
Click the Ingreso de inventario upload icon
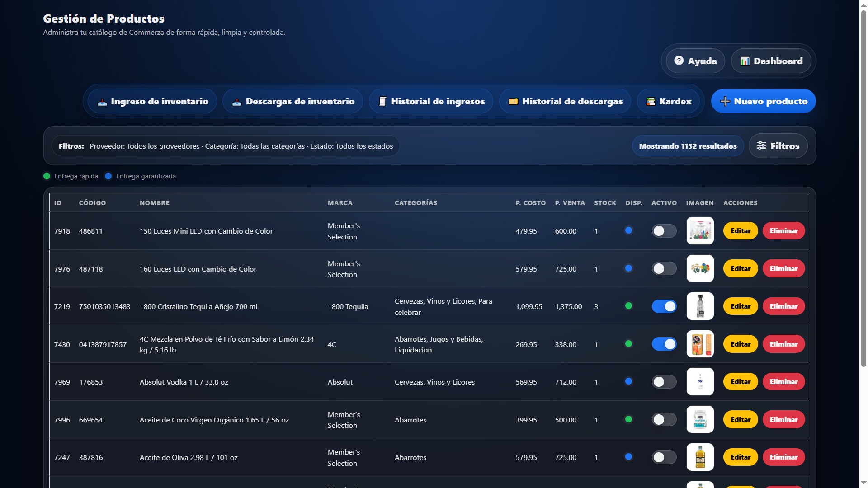(102, 101)
